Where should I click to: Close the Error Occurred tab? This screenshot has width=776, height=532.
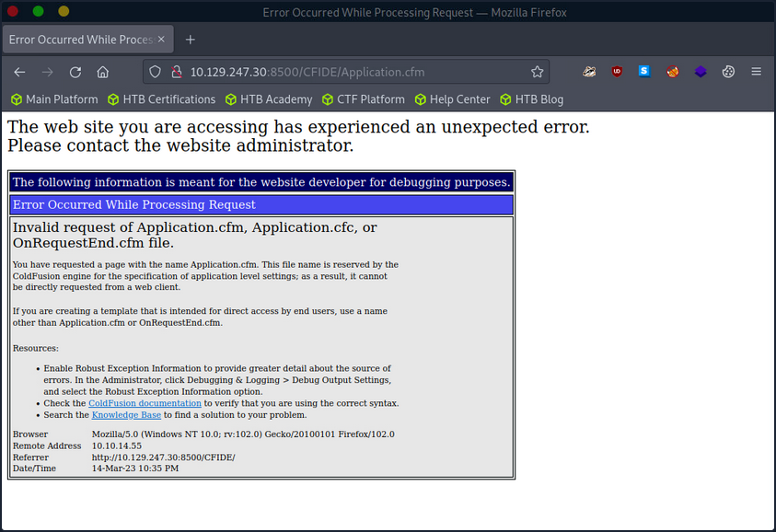click(162, 40)
